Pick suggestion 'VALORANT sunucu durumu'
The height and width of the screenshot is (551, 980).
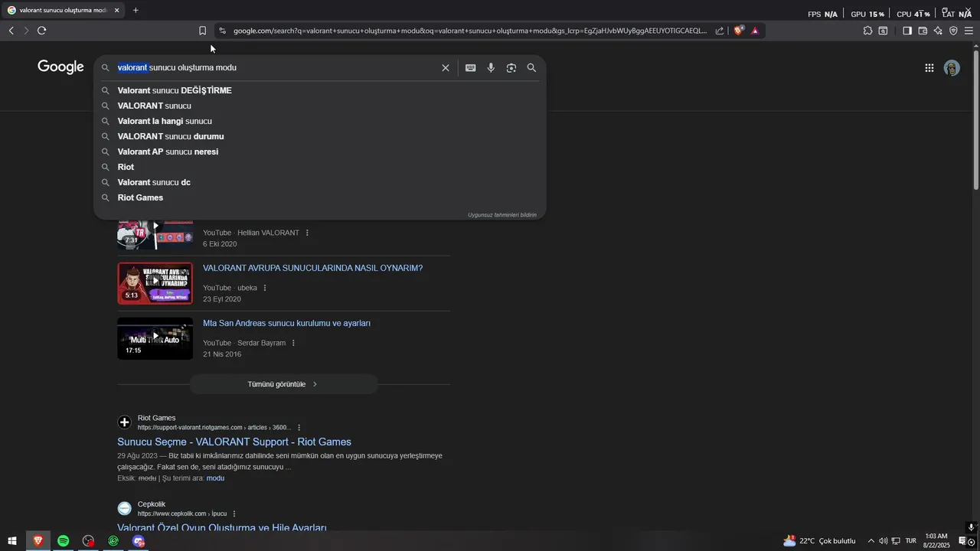click(320, 136)
